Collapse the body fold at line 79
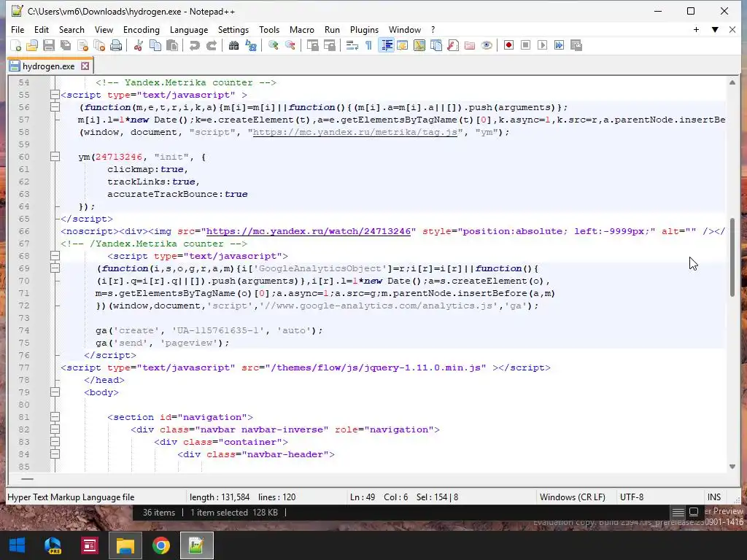Image resolution: width=747 pixels, height=560 pixels. [x=55, y=392]
